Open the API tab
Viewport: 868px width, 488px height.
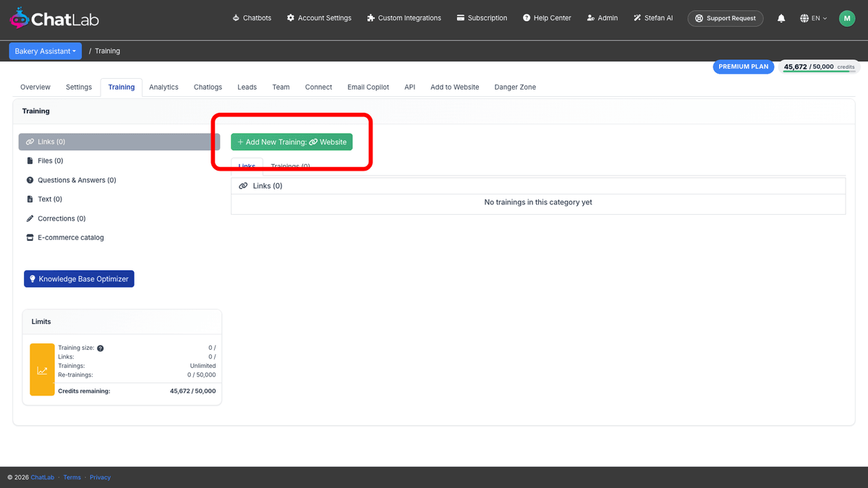[x=409, y=87]
